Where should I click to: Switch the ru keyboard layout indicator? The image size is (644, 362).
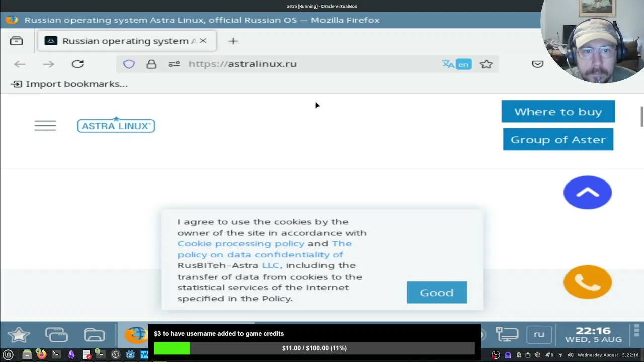[x=539, y=334]
